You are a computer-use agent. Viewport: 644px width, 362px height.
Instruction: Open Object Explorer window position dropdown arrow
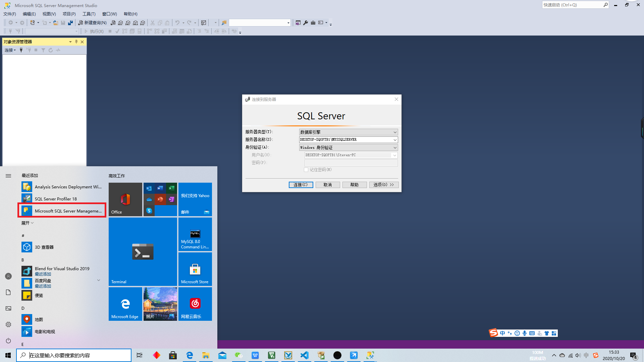pos(70,42)
